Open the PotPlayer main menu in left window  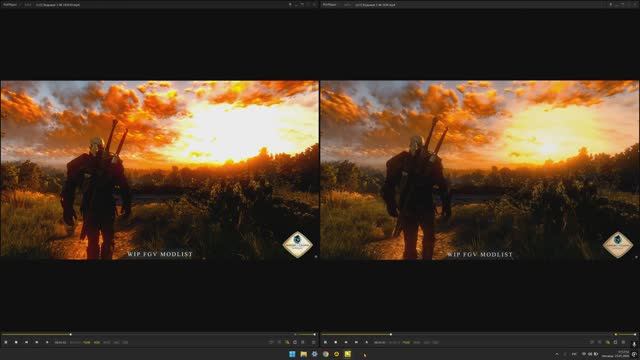(x=10, y=4)
